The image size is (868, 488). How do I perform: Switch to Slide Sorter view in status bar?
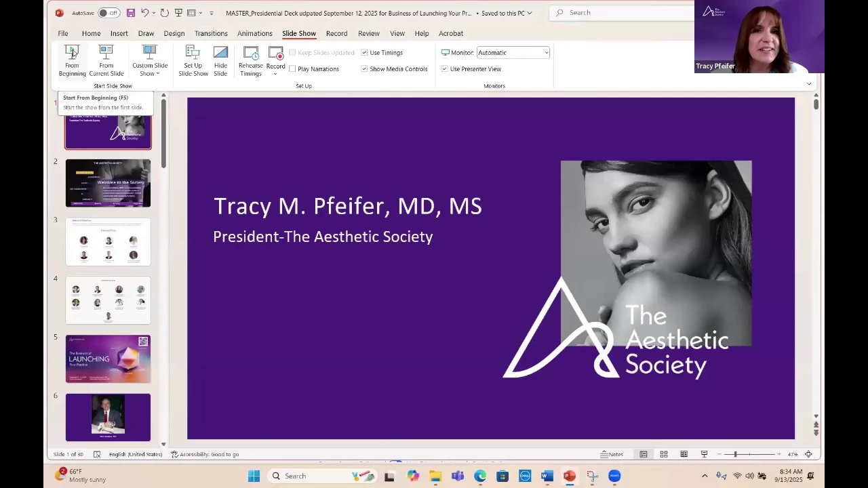(x=664, y=454)
